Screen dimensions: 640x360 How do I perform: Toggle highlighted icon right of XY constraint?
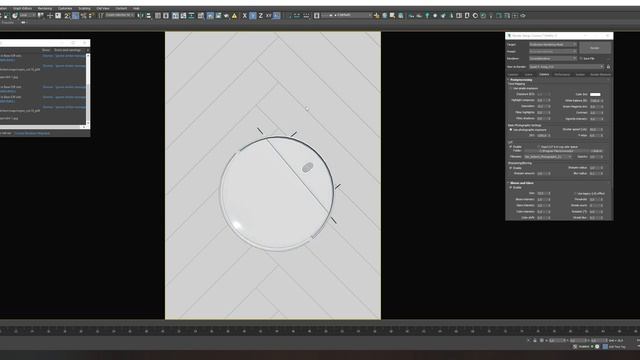[276, 16]
